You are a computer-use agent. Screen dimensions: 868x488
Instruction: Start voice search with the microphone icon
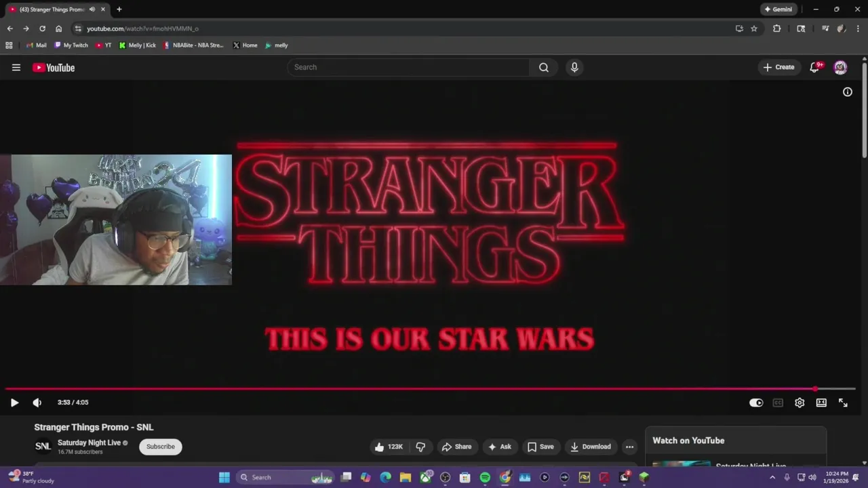click(574, 67)
